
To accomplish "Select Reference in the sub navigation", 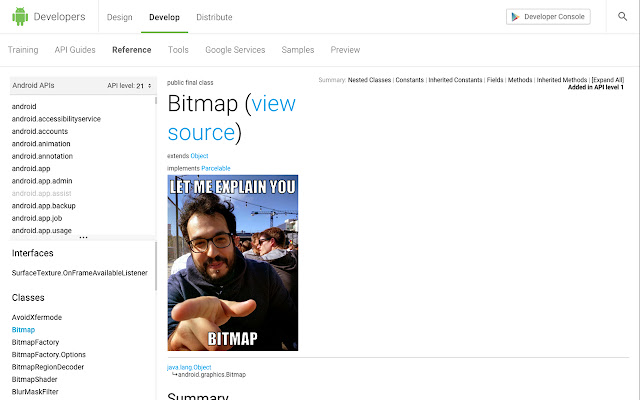I will [132, 50].
